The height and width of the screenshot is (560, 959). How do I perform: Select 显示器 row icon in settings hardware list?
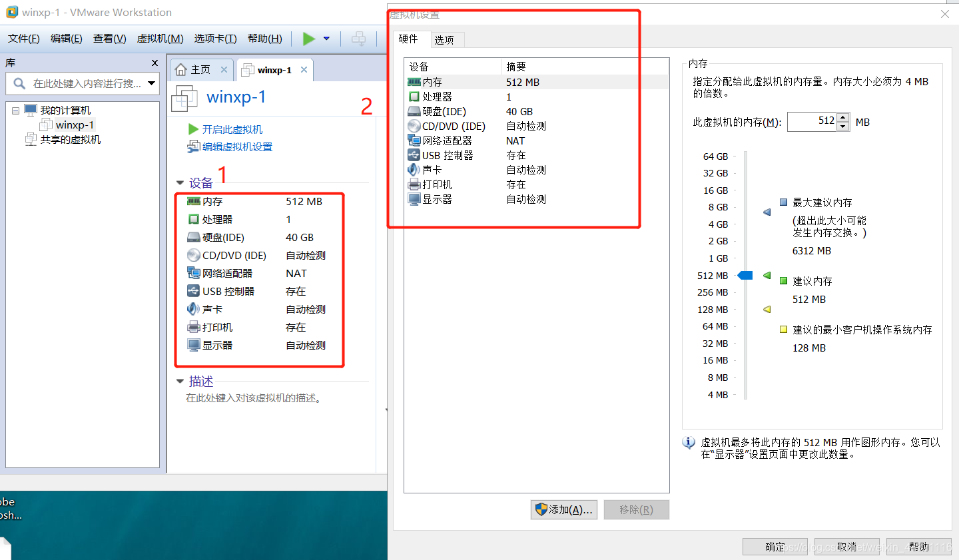414,199
